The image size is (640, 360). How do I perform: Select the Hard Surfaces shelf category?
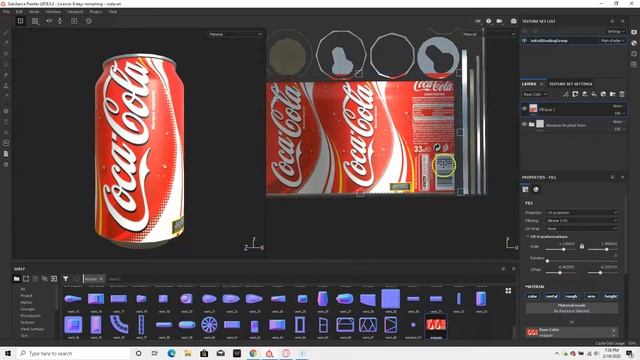tap(32, 329)
